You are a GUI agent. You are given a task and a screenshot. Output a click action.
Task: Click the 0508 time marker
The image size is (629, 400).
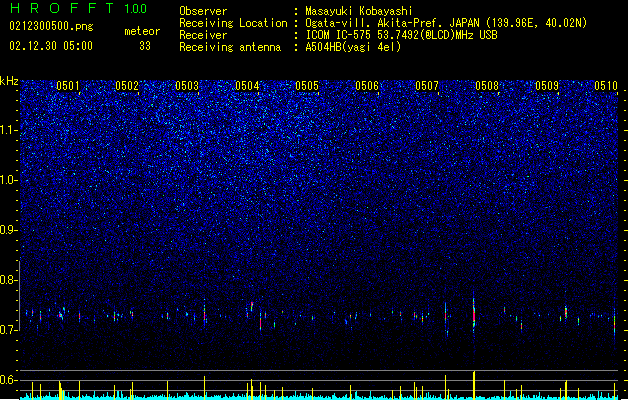coord(487,86)
